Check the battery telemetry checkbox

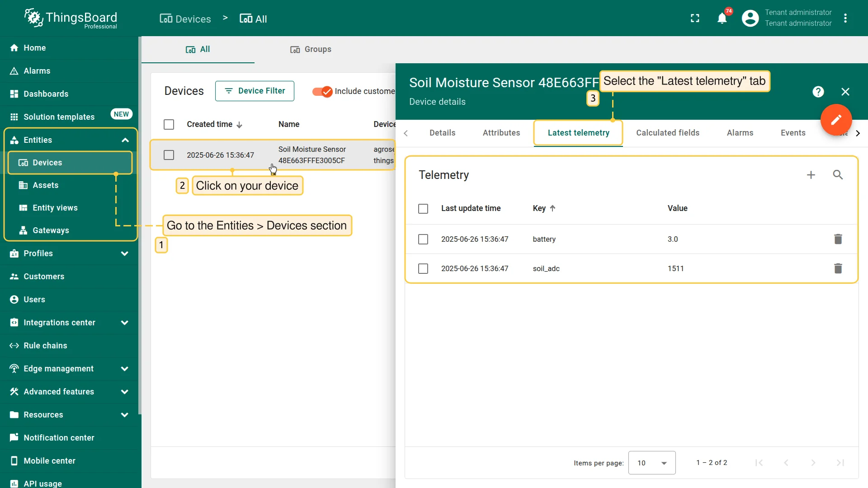(x=423, y=239)
